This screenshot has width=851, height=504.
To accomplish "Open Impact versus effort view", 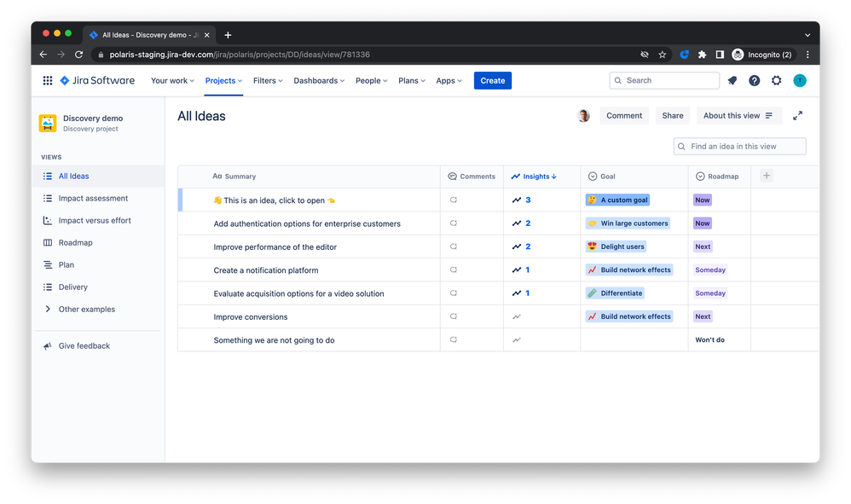I will 98,220.
